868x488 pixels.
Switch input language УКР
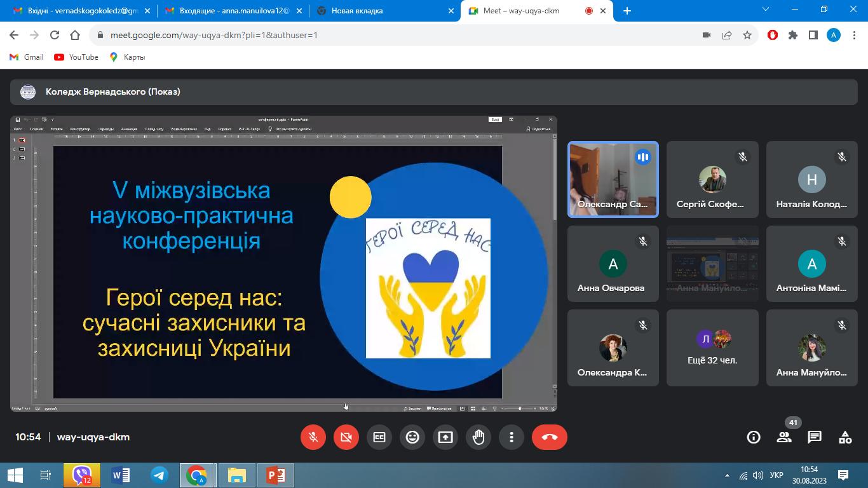coord(776,475)
